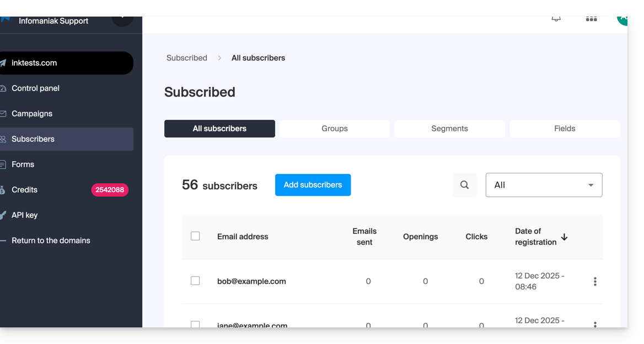
Task: Select the jane@example.com row checkbox
Action: tap(195, 324)
